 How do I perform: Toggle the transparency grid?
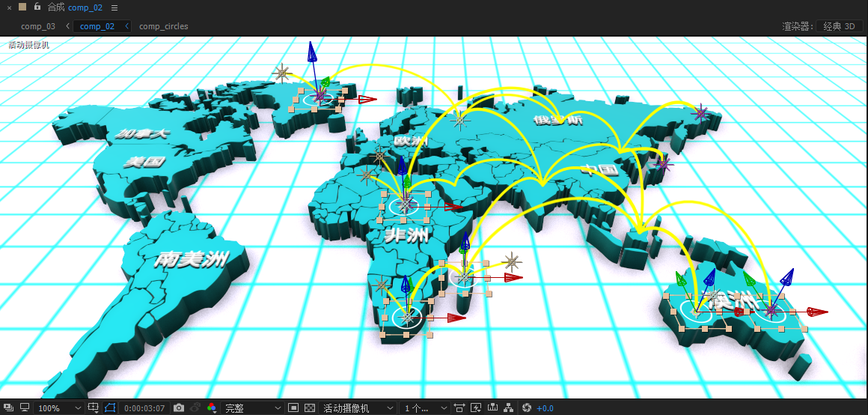310,408
